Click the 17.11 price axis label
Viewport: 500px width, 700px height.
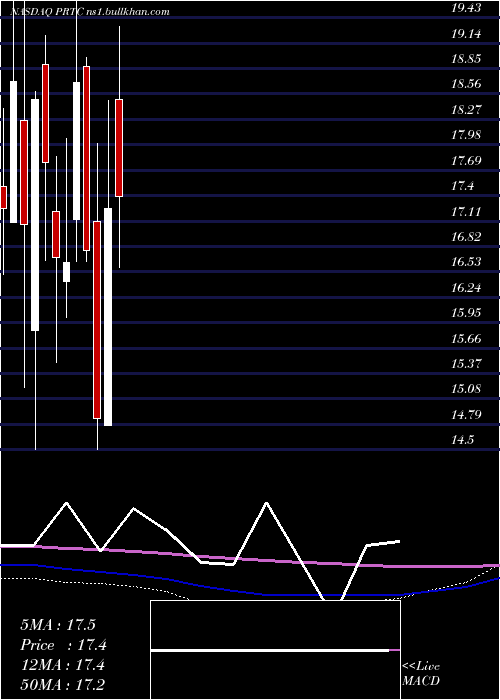coord(466,211)
